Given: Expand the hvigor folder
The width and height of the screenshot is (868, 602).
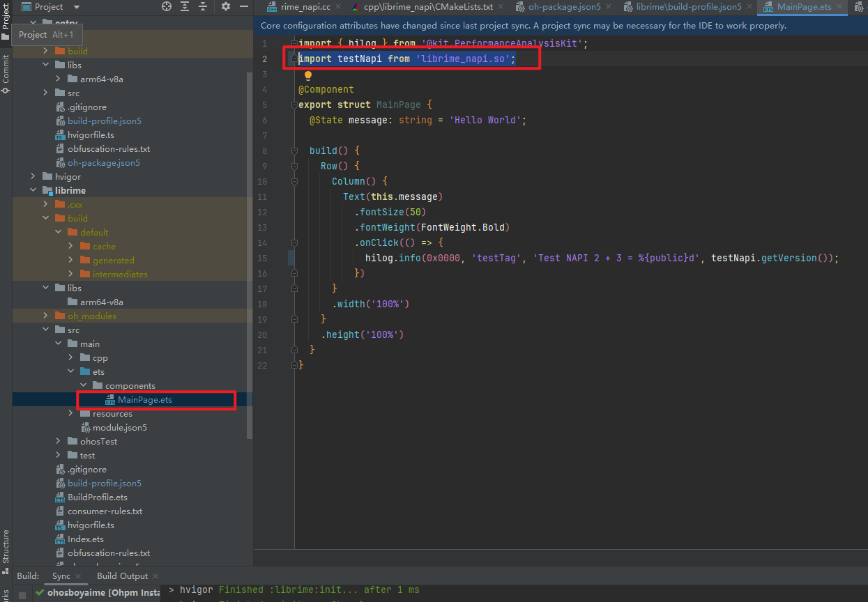Looking at the screenshot, I should [33, 177].
